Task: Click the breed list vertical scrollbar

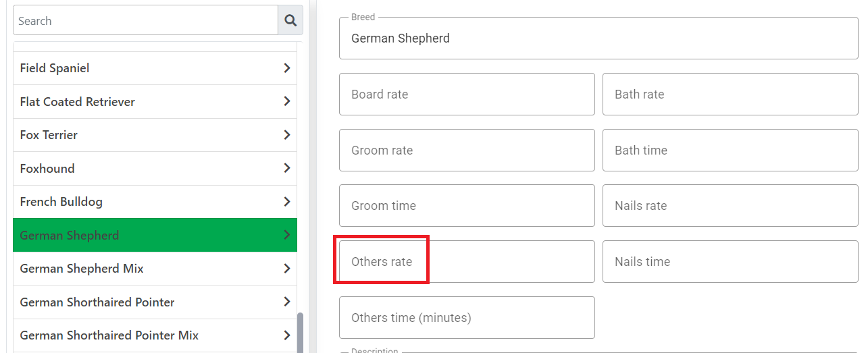Action: (x=301, y=332)
